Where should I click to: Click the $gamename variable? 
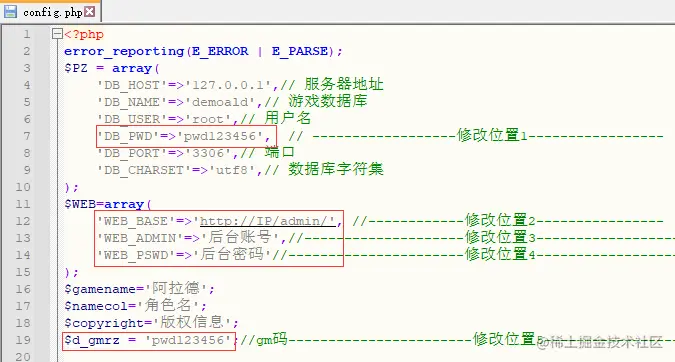tap(100, 289)
